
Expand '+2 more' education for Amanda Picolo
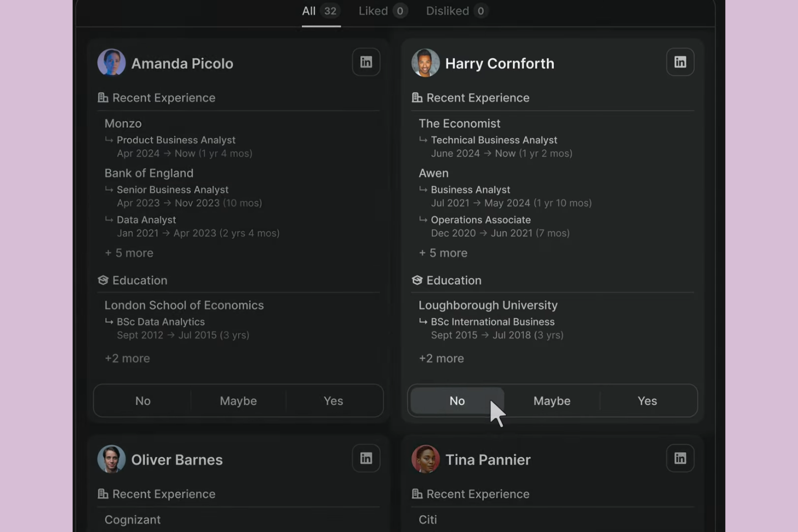coord(127,358)
